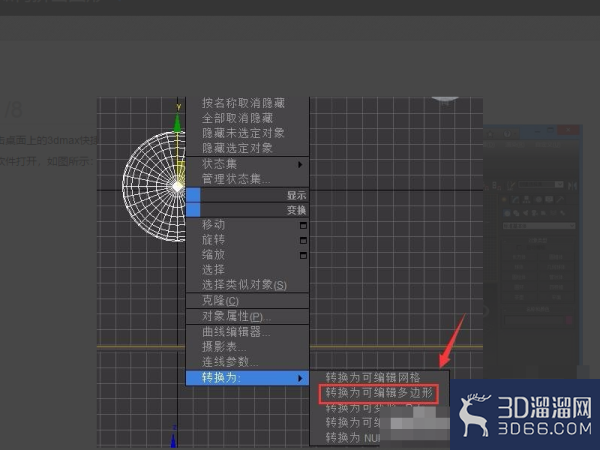Expand 状态集 submenu arrow
This screenshot has height=450, width=600.
(300, 165)
